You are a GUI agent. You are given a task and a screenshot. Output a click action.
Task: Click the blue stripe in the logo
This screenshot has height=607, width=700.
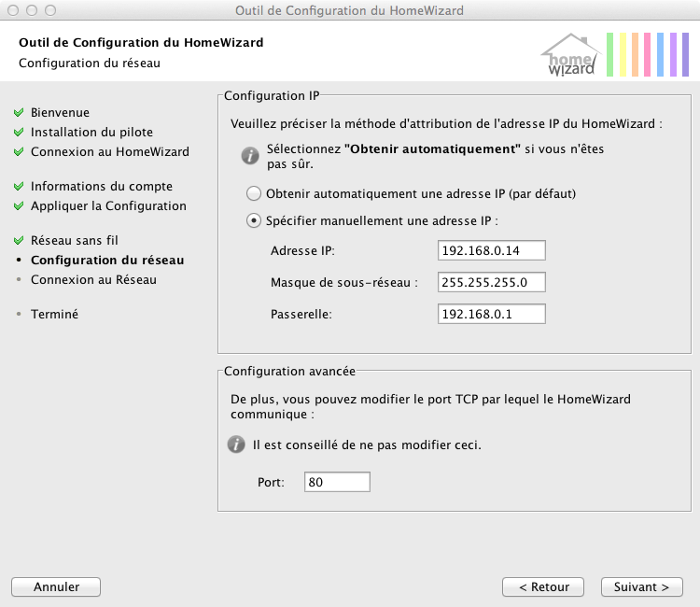(x=660, y=54)
